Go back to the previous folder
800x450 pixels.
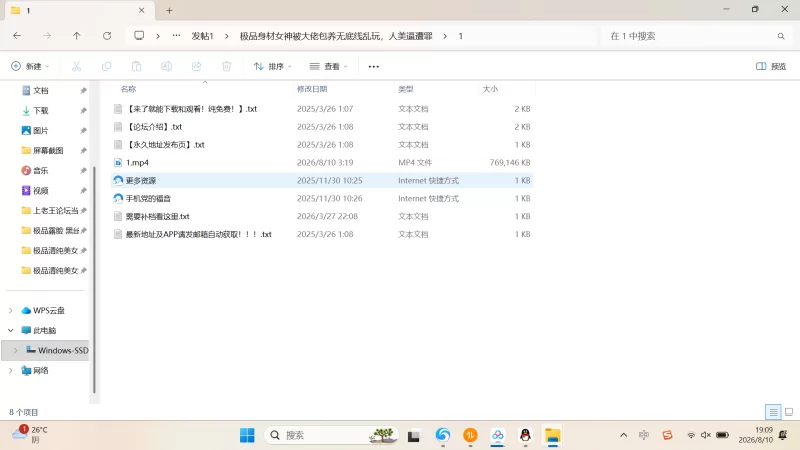17,36
